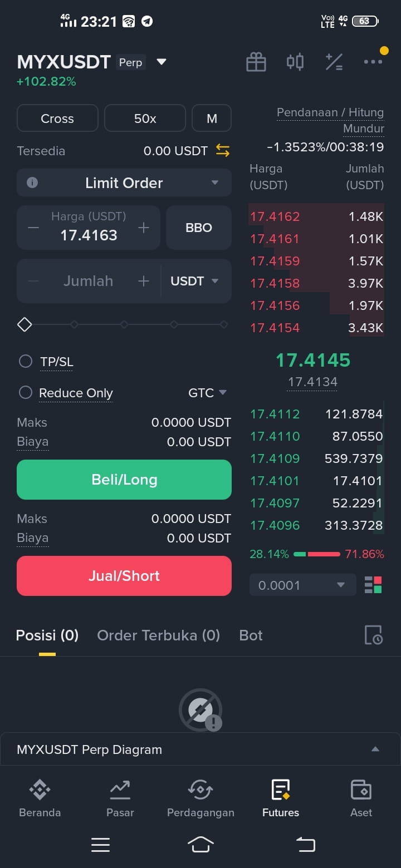Image resolution: width=401 pixels, height=868 pixels.
Task: Open the MYXUSDT pair selector dropdown
Action: (162, 62)
